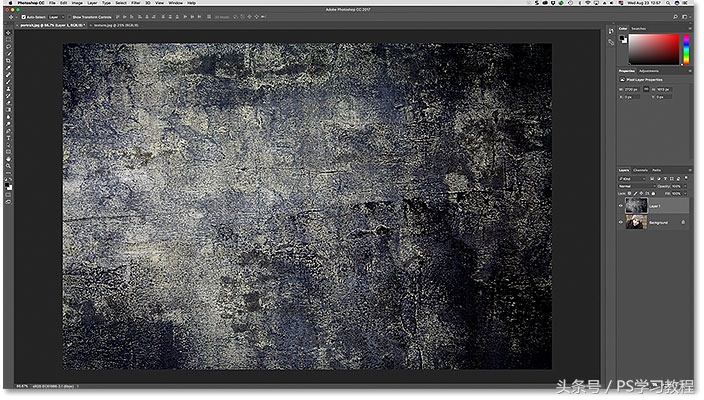This screenshot has width=704, height=400.
Task: Enable Show Transform Controls checkbox
Action: coord(71,17)
